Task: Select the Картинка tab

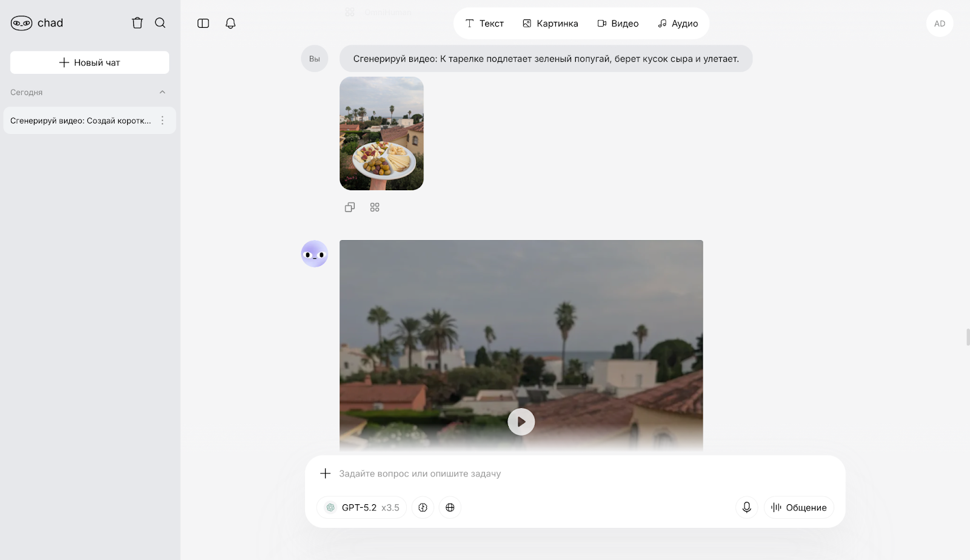Action: pos(550,24)
